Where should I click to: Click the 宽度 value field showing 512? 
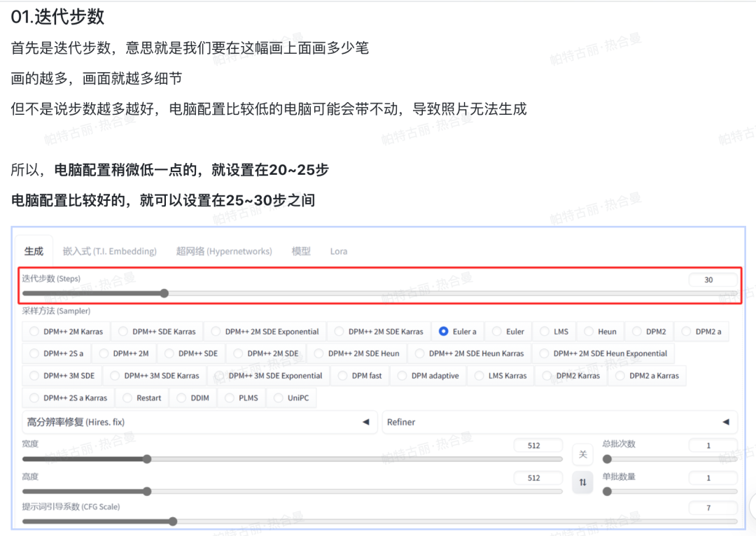coord(538,445)
